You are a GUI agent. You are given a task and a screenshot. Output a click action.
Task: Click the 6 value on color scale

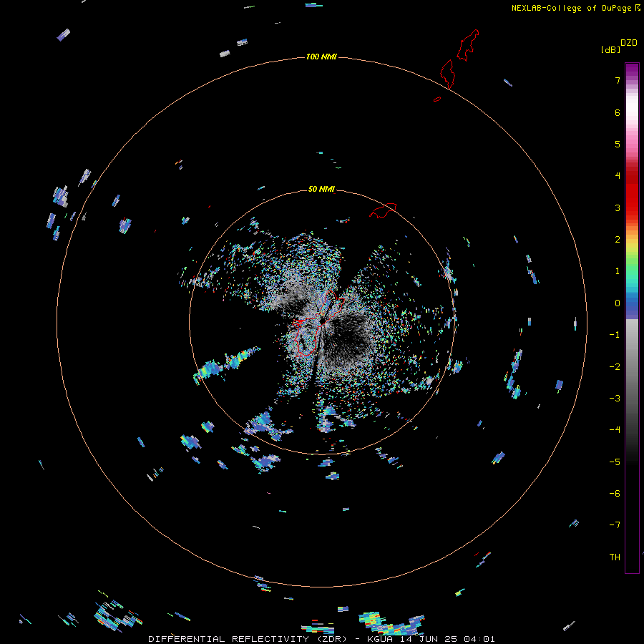618,112
